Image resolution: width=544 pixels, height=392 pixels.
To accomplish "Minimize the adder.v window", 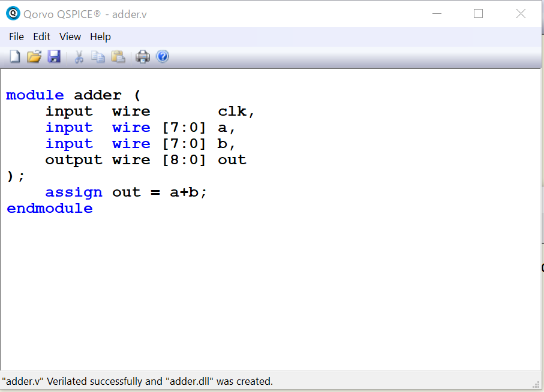I will coord(435,14).
